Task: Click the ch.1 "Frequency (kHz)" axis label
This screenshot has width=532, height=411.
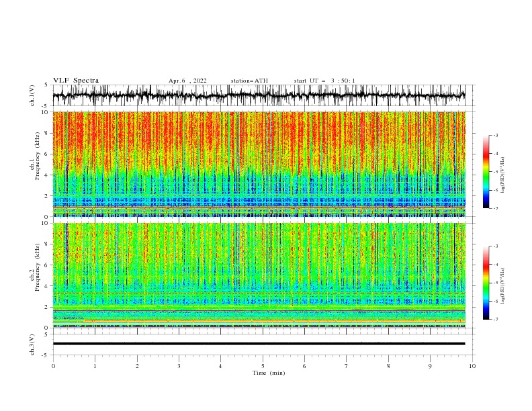Action: click(38, 156)
